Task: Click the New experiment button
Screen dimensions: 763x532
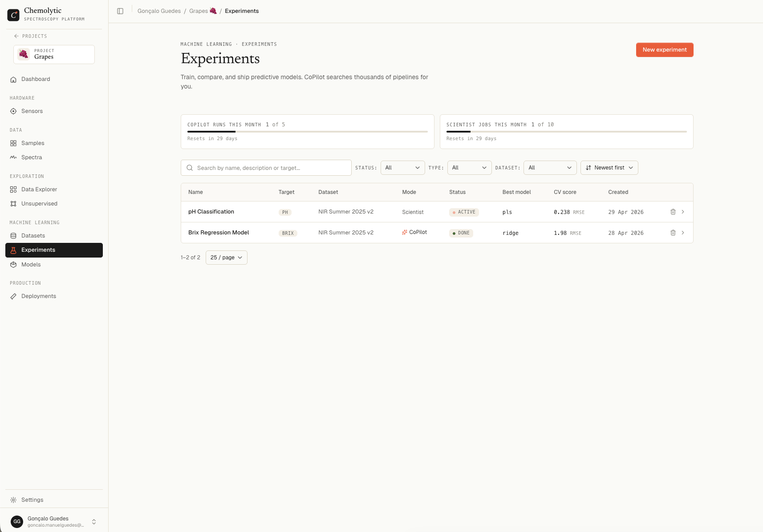Action: pos(665,50)
